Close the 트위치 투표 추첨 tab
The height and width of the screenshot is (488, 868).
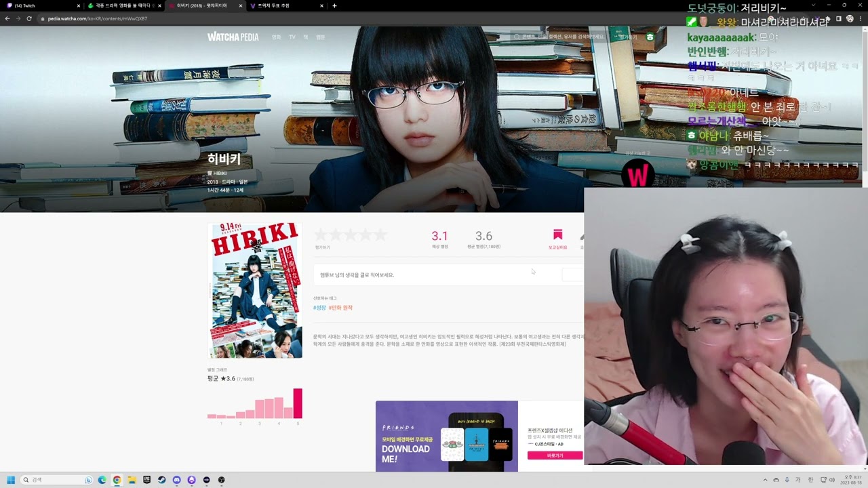(322, 5)
